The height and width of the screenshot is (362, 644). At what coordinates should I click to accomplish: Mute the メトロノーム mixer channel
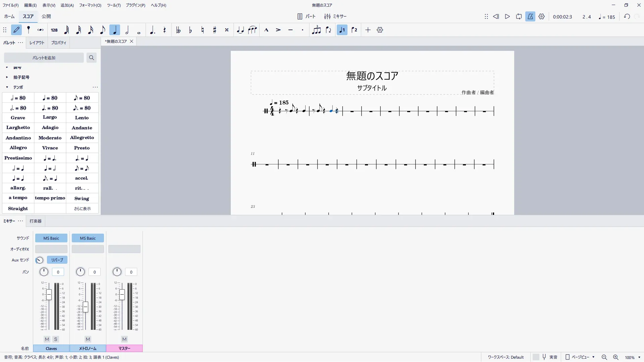click(88, 339)
